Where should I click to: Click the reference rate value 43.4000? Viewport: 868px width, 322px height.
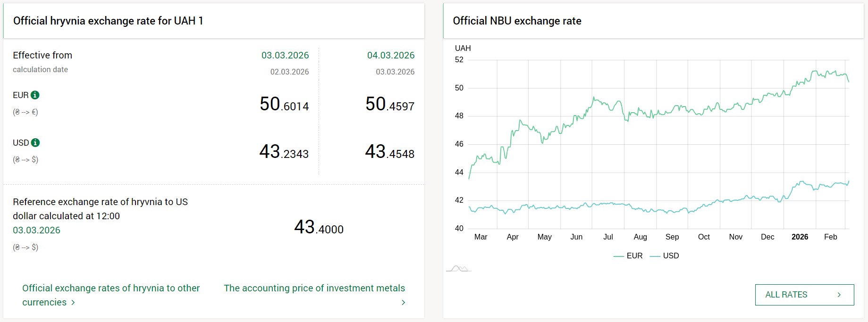[x=319, y=228]
